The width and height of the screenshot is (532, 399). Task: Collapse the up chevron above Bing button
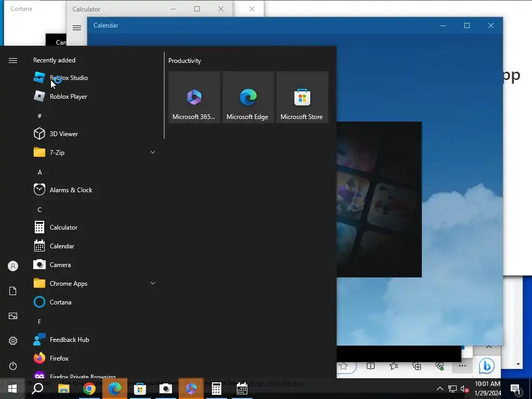[x=488, y=347]
